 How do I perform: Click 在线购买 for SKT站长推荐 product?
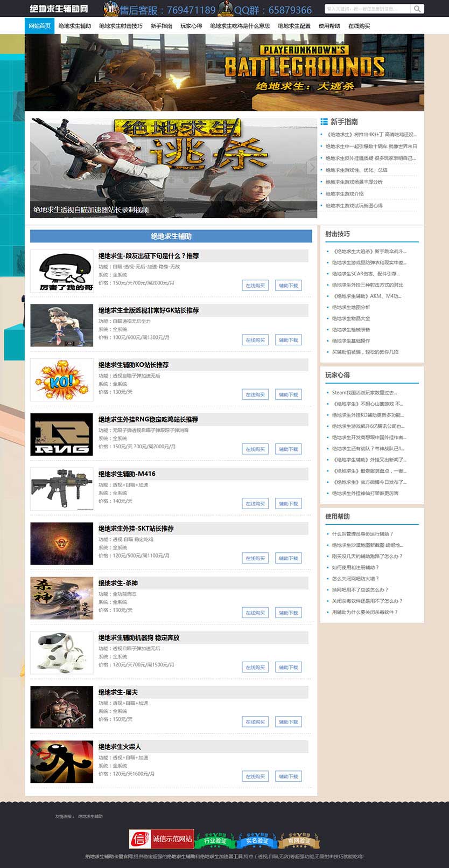255,558
